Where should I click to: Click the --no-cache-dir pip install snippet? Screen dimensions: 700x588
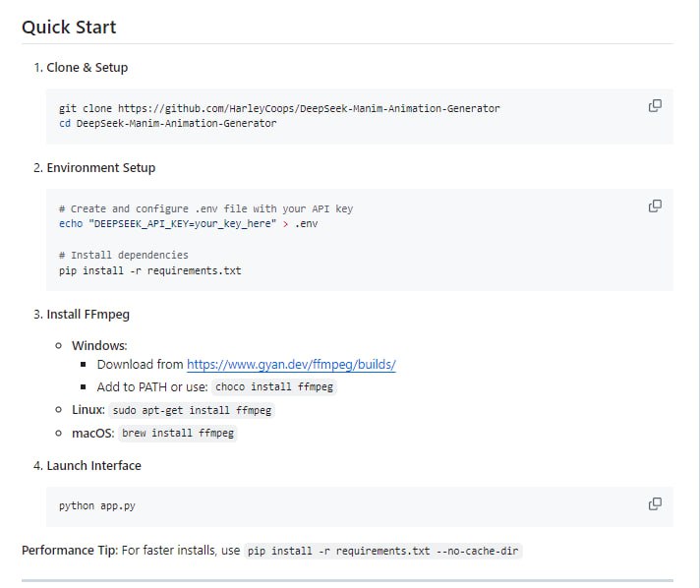(x=383, y=552)
